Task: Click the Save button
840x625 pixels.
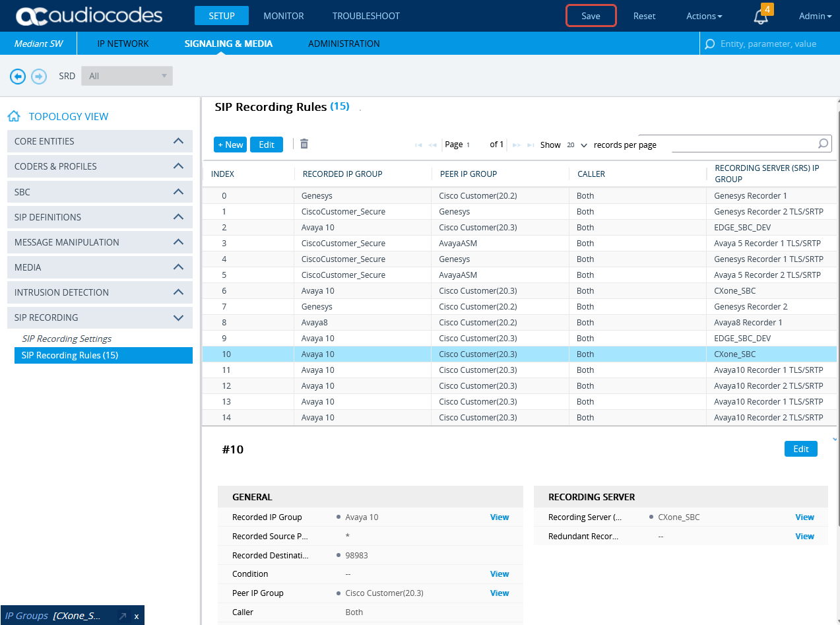Action: click(x=591, y=16)
